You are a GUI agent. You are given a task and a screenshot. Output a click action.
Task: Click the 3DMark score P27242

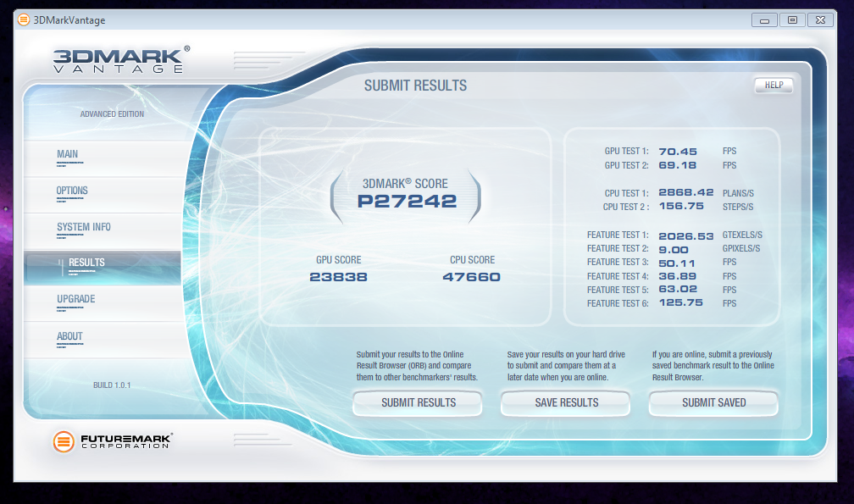(x=407, y=202)
